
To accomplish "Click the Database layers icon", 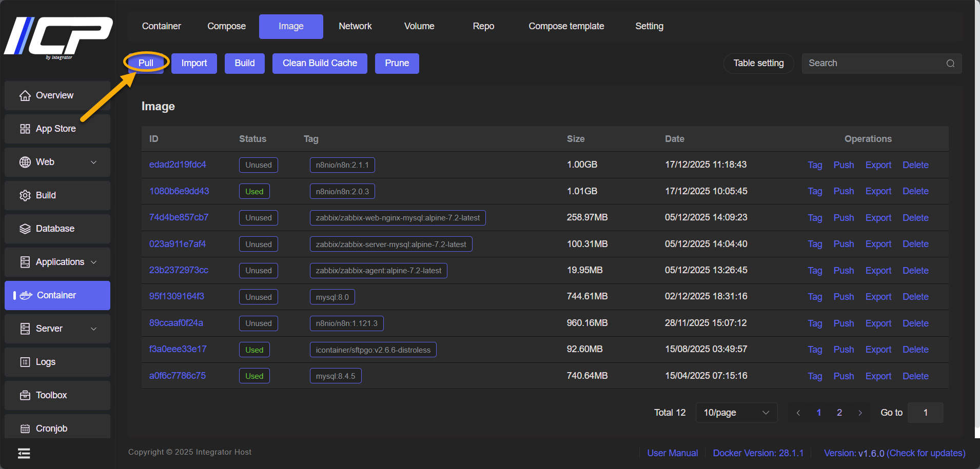I will click(25, 229).
